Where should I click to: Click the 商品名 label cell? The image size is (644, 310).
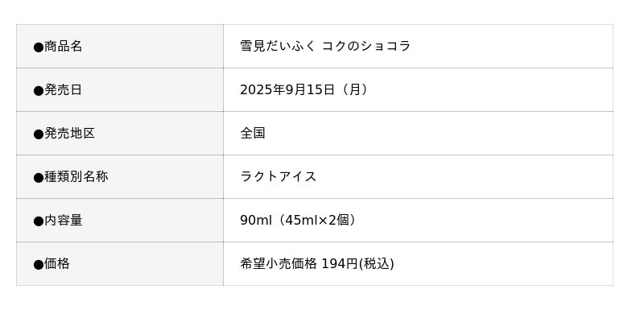120,47
